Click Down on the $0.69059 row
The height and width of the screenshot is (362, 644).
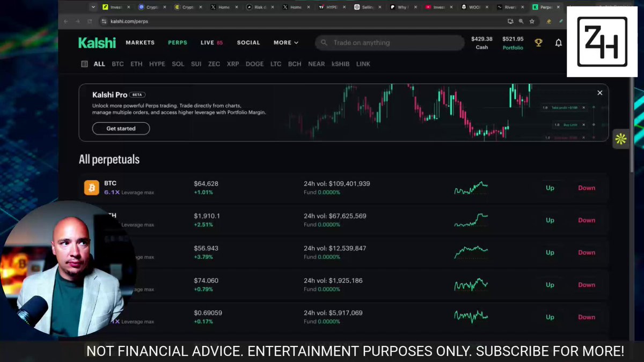[x=587, y=317]
